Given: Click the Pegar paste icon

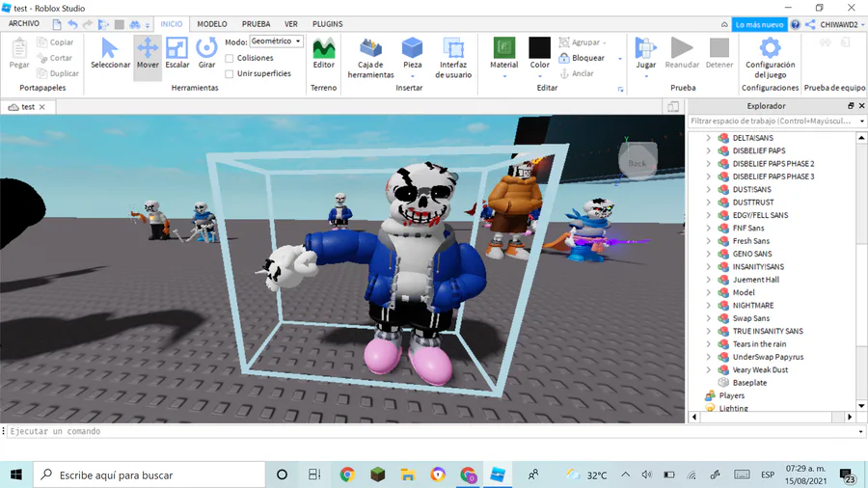Looking at the screenshot, I should click(19, 48).
